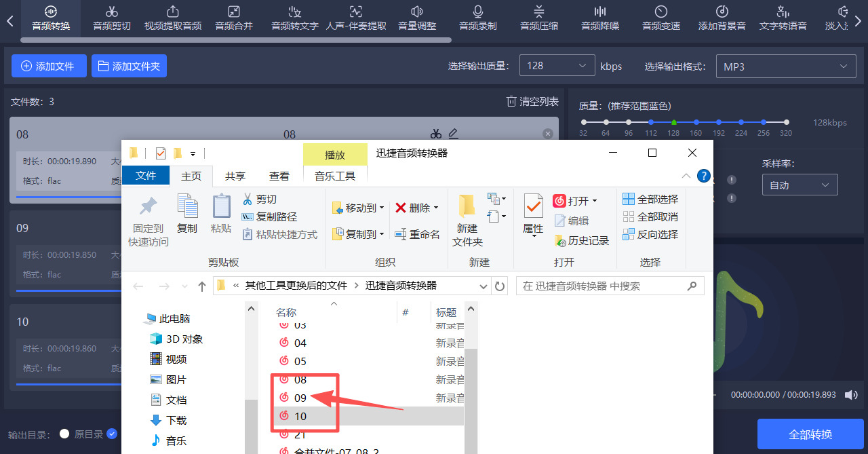Open the 音频降噪 tool

click(600, 18)
